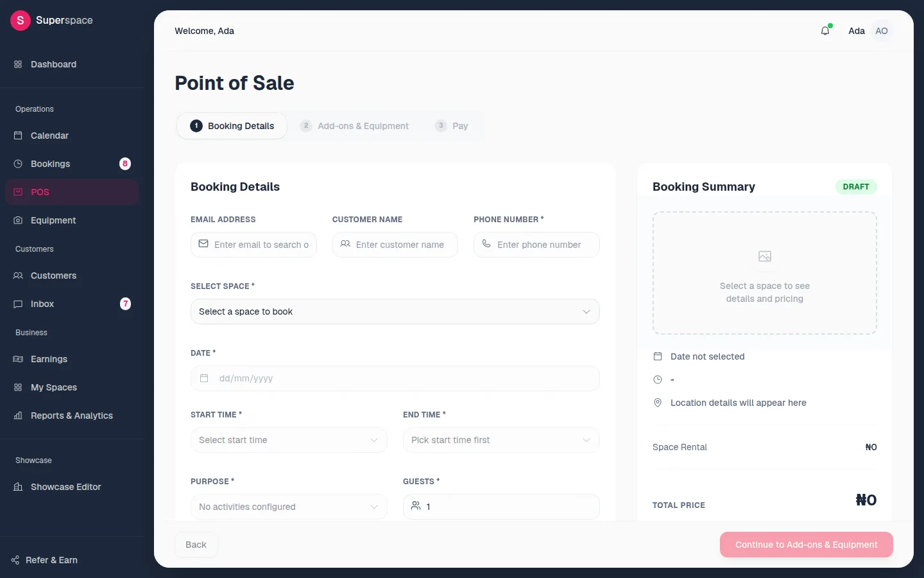Open the notifications bell
The image size is (924, 578).
tap(825, 31)
